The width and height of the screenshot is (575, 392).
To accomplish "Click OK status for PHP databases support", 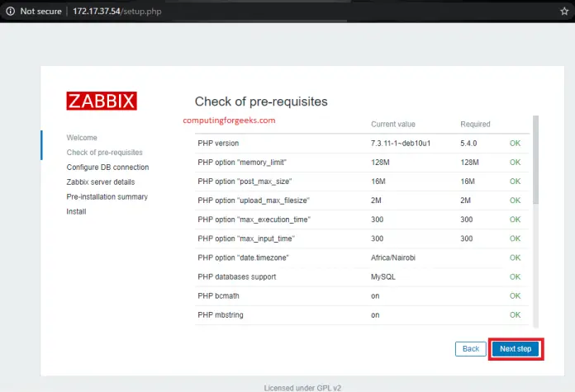I will [515, 277].
